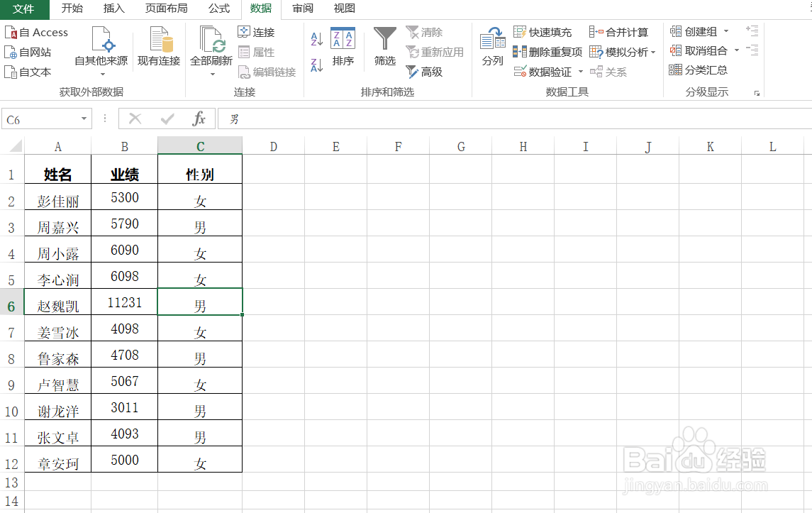Switch to the 公式 ribbon tab

pos(218,9)
